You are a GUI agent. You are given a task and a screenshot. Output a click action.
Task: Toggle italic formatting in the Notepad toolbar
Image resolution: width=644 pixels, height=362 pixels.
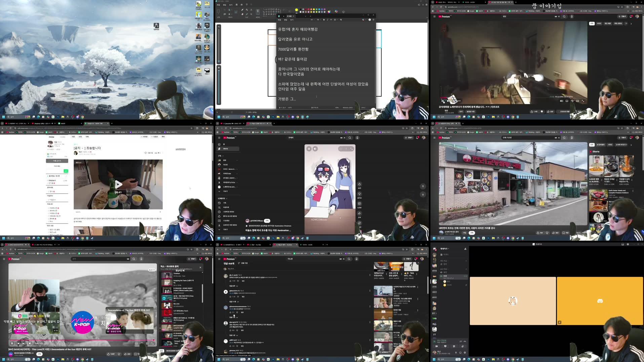tap(328, 20)
